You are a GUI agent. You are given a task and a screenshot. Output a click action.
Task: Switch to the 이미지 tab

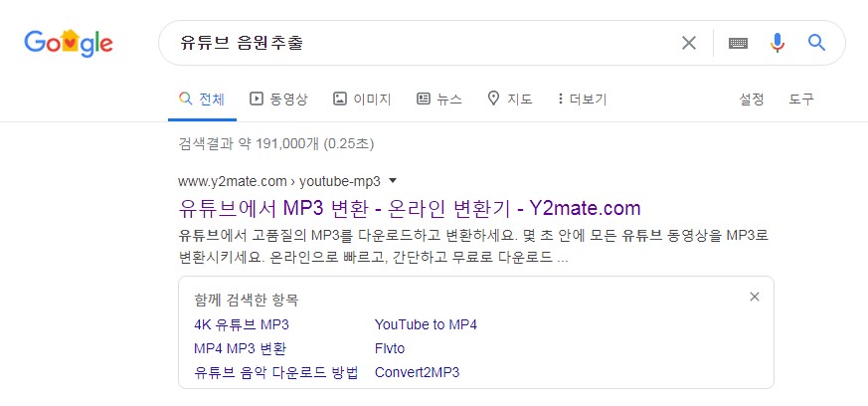[x=362, y=100]
